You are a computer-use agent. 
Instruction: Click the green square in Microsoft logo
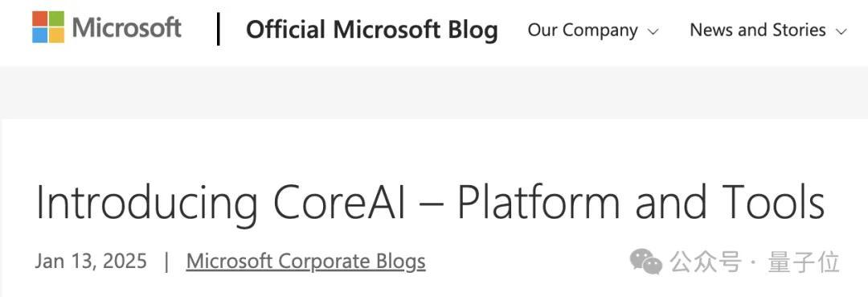[56, 19]
